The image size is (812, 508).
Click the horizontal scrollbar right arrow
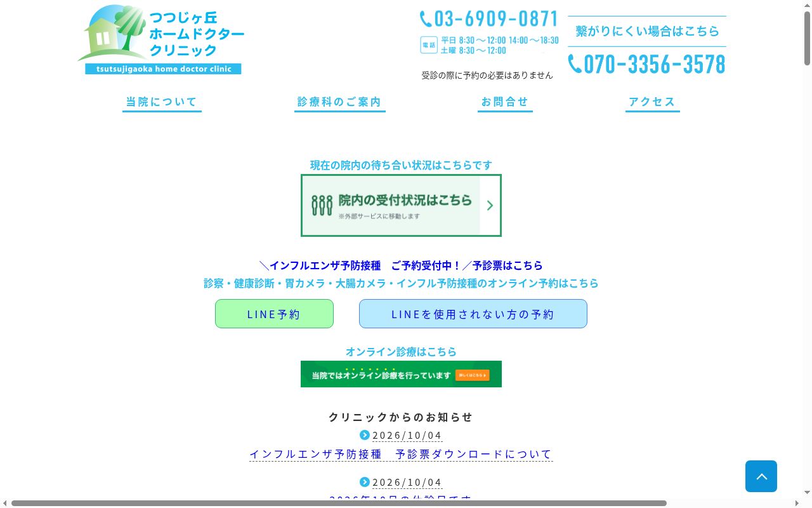797,504
